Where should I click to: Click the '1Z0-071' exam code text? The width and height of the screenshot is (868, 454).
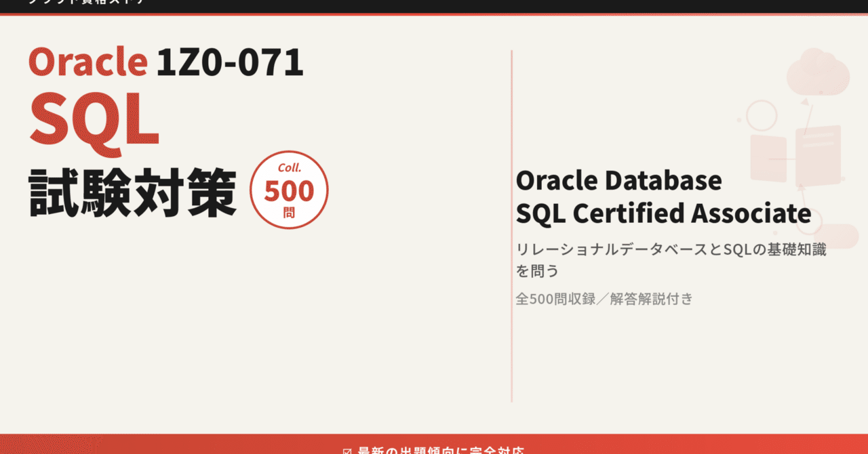click(230, 62)
